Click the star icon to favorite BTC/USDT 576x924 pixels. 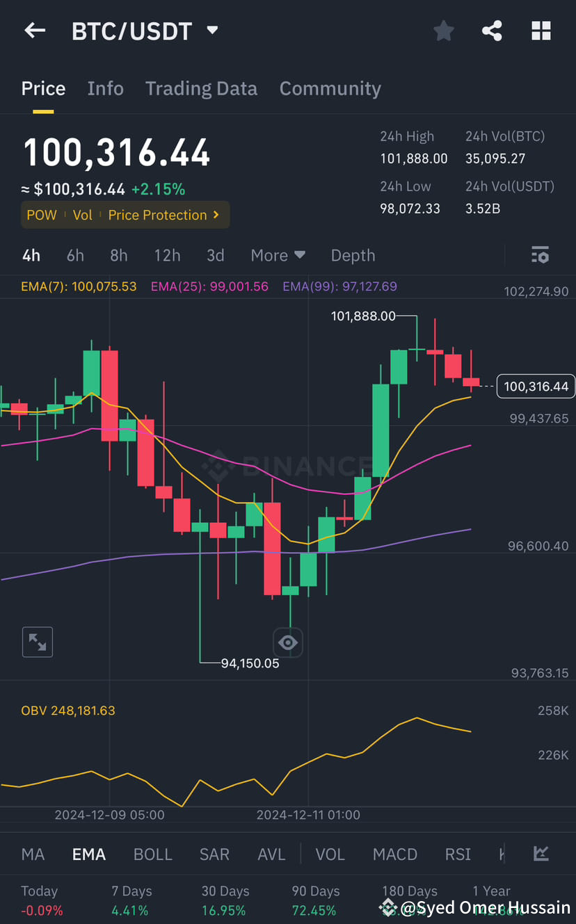[x=444, y=30]
